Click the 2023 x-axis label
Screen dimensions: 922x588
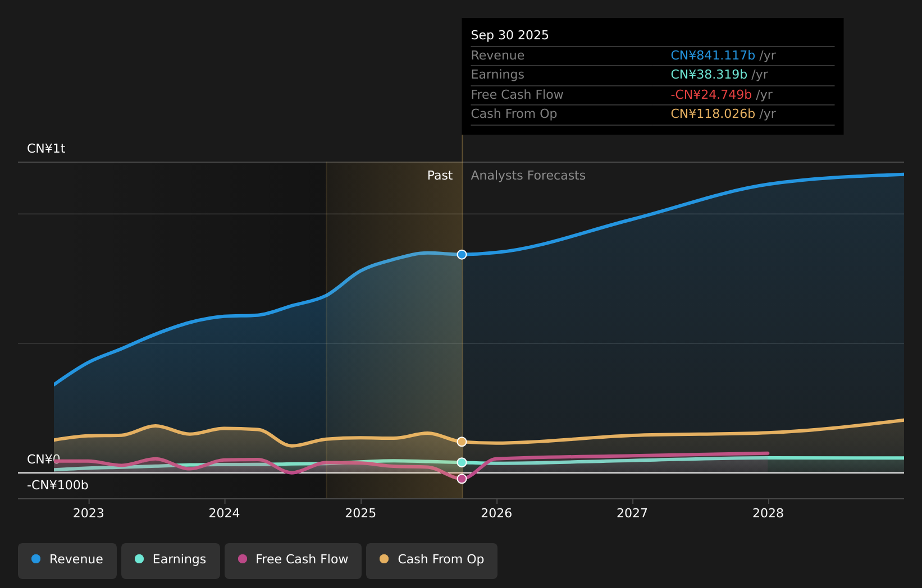(89, 513)
